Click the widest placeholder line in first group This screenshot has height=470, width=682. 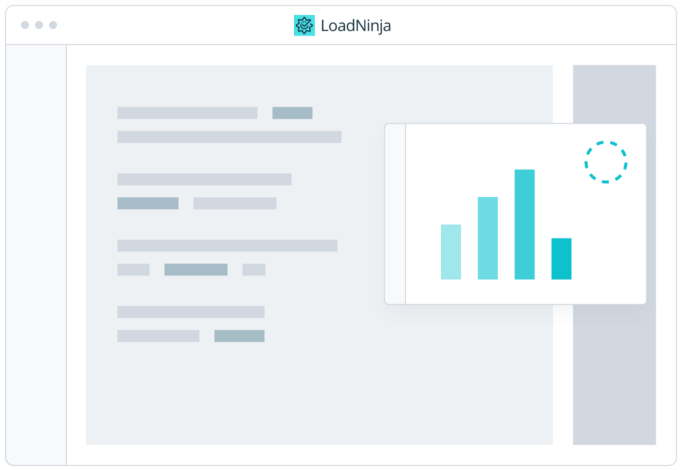click(x=229, y=137)
